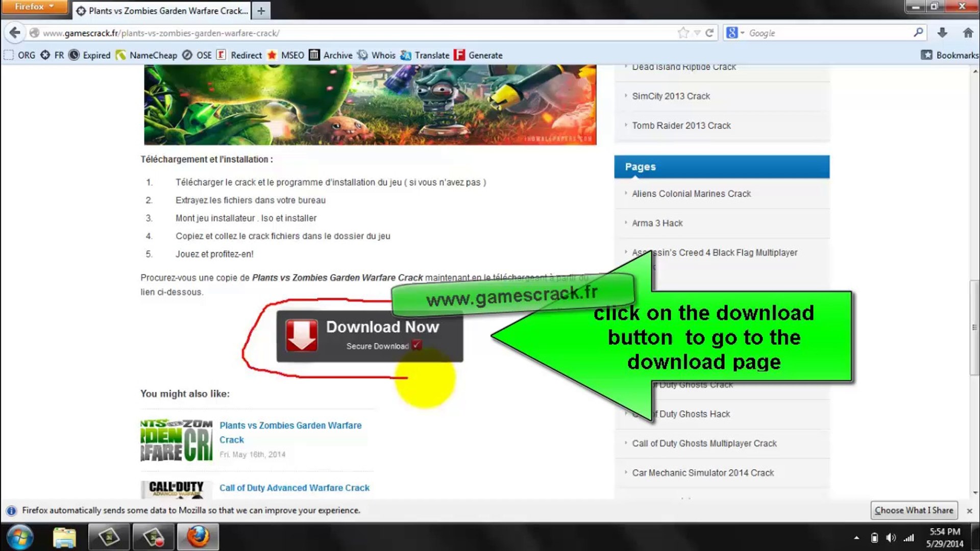Screen dimensions: 980x551
Task: Open bookmark star dropdown arrow
Action: (697, 33)
